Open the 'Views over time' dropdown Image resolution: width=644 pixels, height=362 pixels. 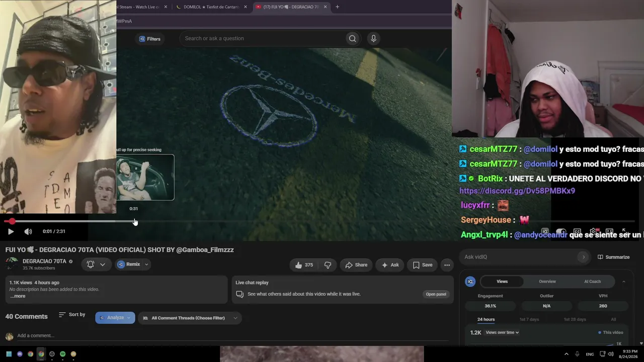pos(502,332)
